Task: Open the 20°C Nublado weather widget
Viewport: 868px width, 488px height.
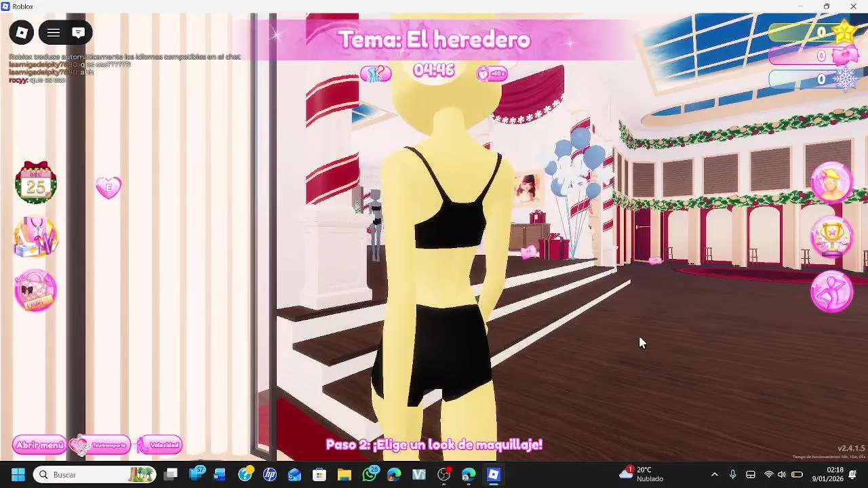Action: click(641, 474)
